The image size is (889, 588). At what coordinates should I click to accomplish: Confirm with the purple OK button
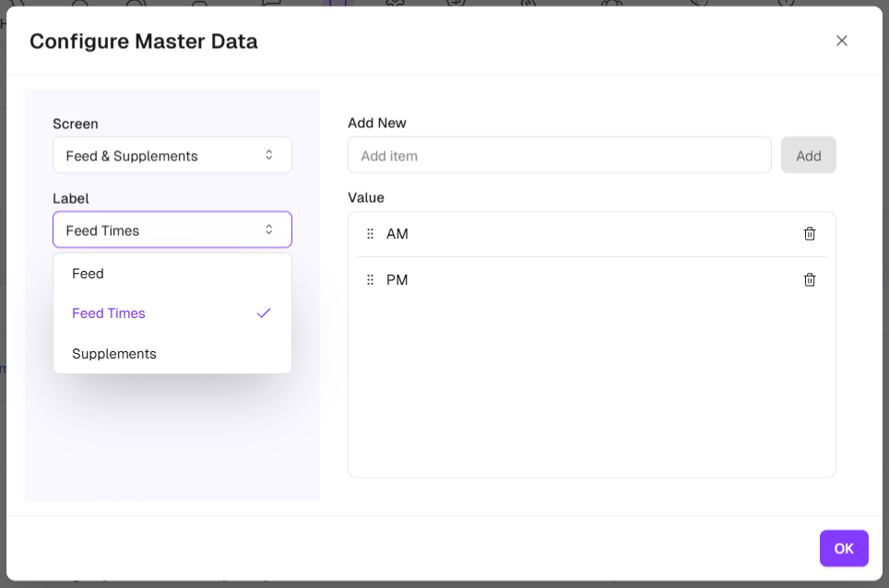pyautogui.click(x=843, y=548)
